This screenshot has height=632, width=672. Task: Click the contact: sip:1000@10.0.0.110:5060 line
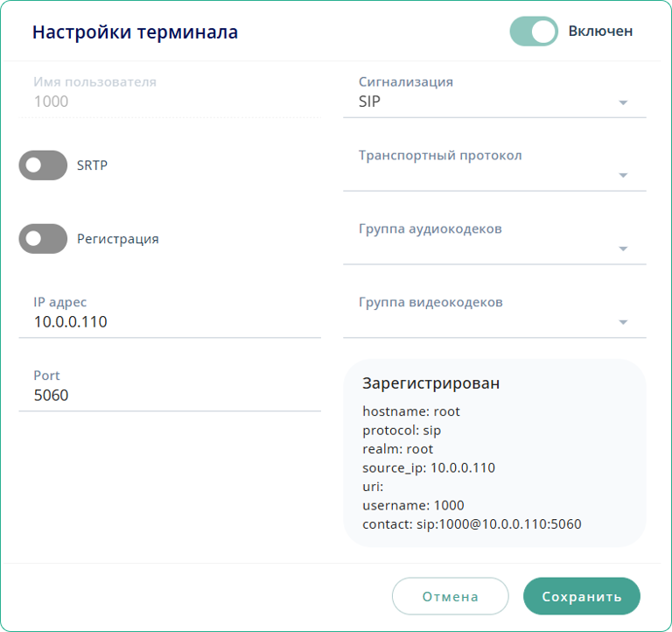[472, 524]
